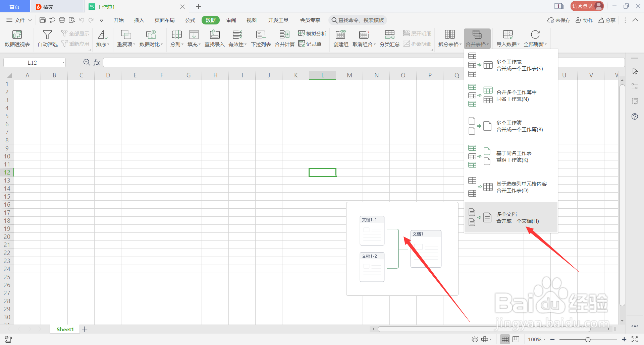Click the Find and Enter (查找录入) icon
This screenshot has width=644, height=345.
coord(215,34)
